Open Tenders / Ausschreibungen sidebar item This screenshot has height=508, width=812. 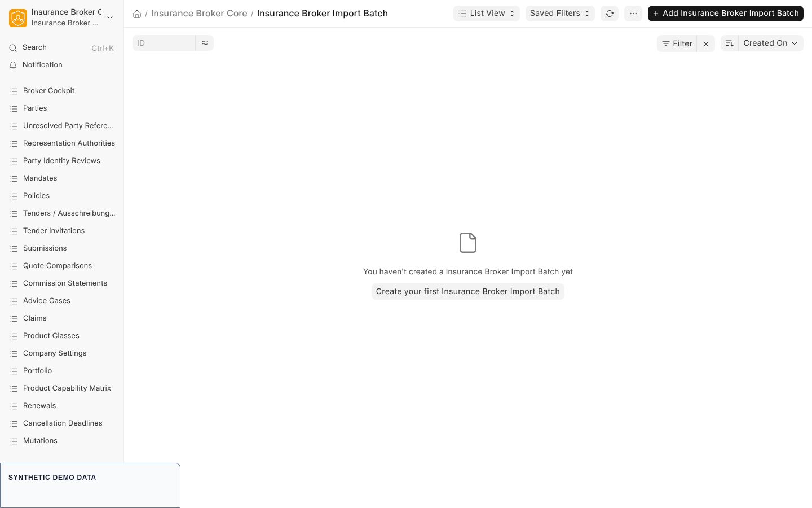pos(61,213)
